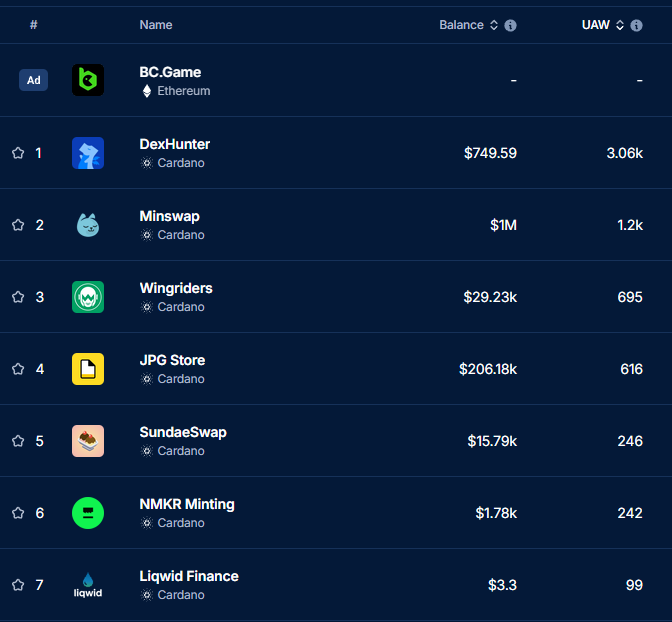Sort by the UAW column arrows
Viewport: 672px width, 622px height.
point(620,25)
